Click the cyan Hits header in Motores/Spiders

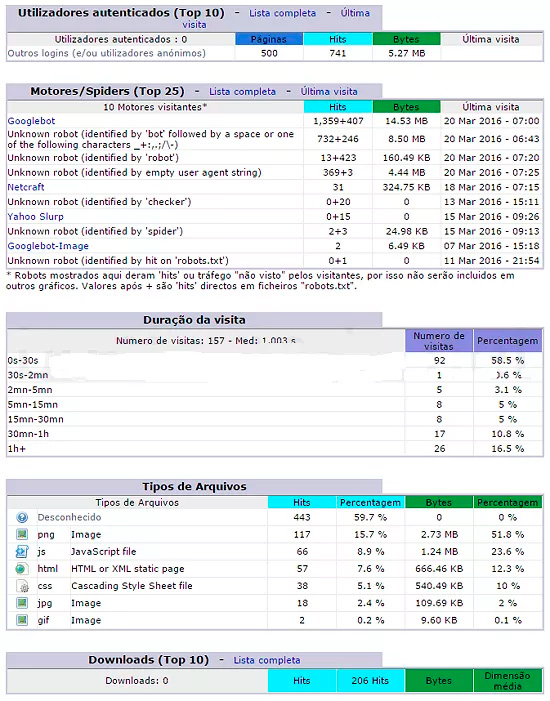coord(338,107)
